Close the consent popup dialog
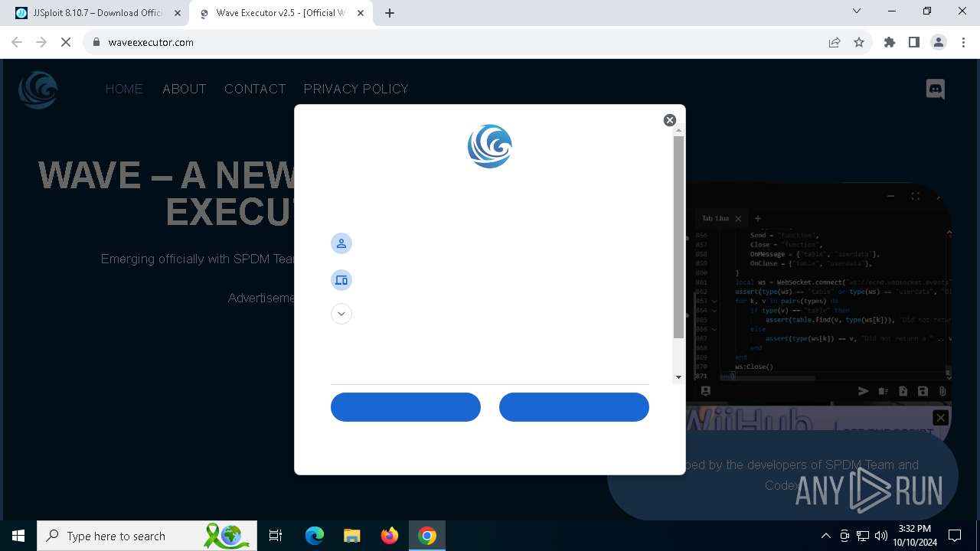This screenshot has height=551, width=980. point(670,120)
